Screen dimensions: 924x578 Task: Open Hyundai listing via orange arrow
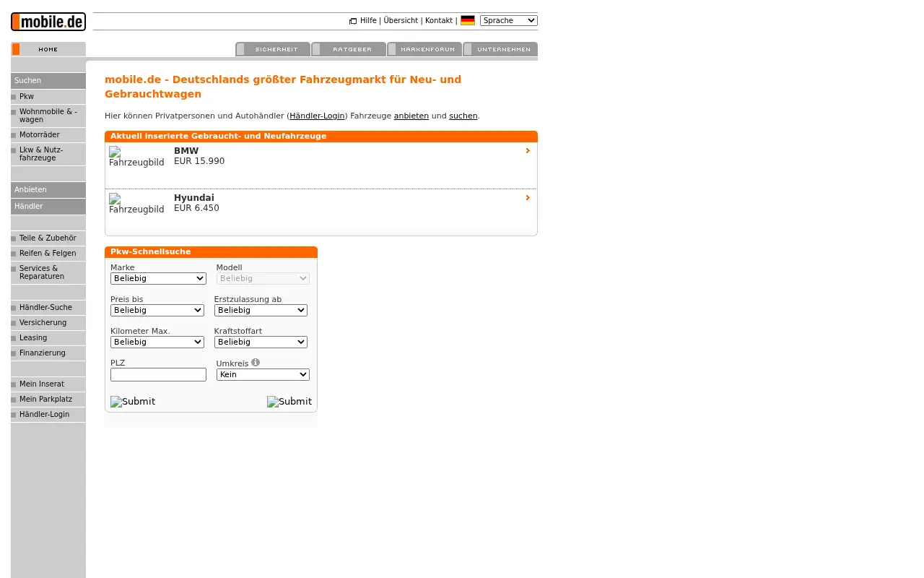tap(528, 197)
